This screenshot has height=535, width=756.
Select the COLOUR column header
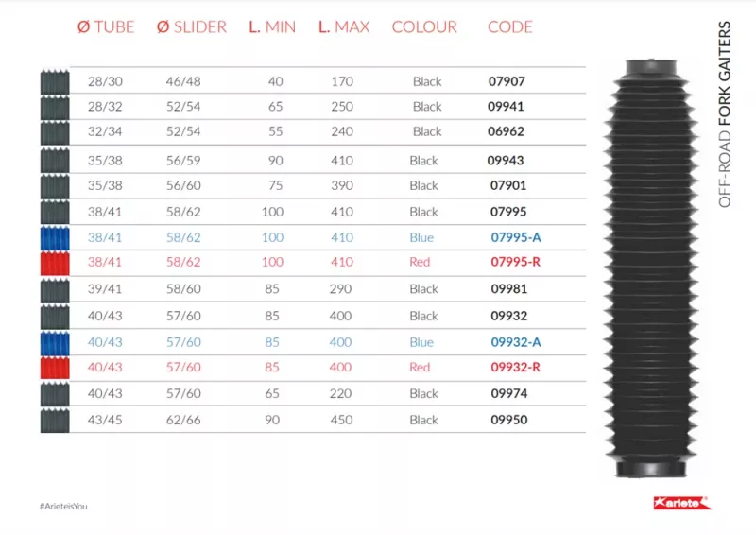(424, 26)
